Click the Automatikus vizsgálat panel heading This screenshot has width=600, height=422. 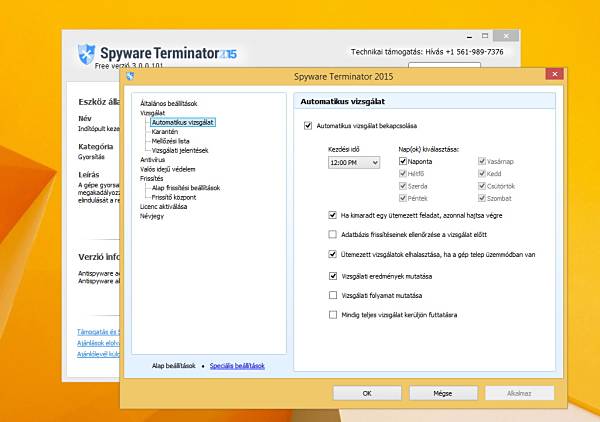click(342, 101)
